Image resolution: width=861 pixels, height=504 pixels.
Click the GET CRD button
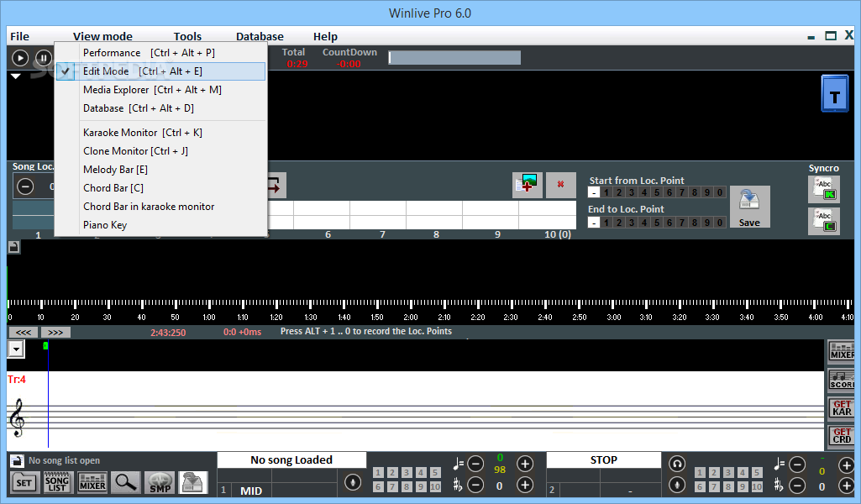pyautogui.click(x=841, y=436)
